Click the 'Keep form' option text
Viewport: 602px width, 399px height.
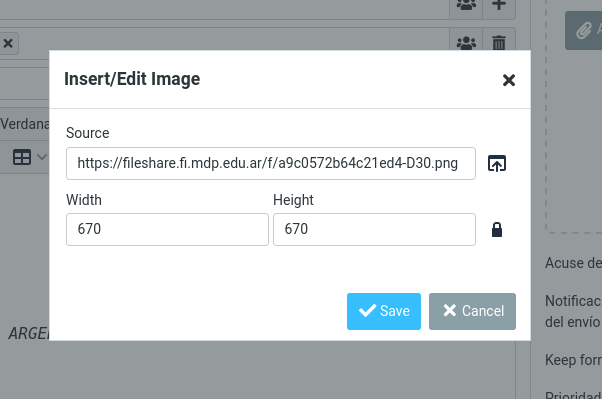pyautogui.click(x=573, y=360)
